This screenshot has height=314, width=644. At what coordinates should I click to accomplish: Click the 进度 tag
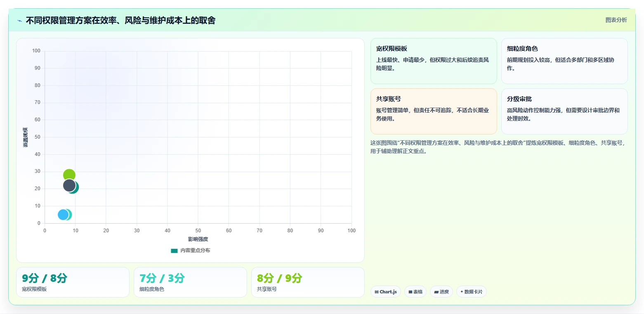click(441, 292)
